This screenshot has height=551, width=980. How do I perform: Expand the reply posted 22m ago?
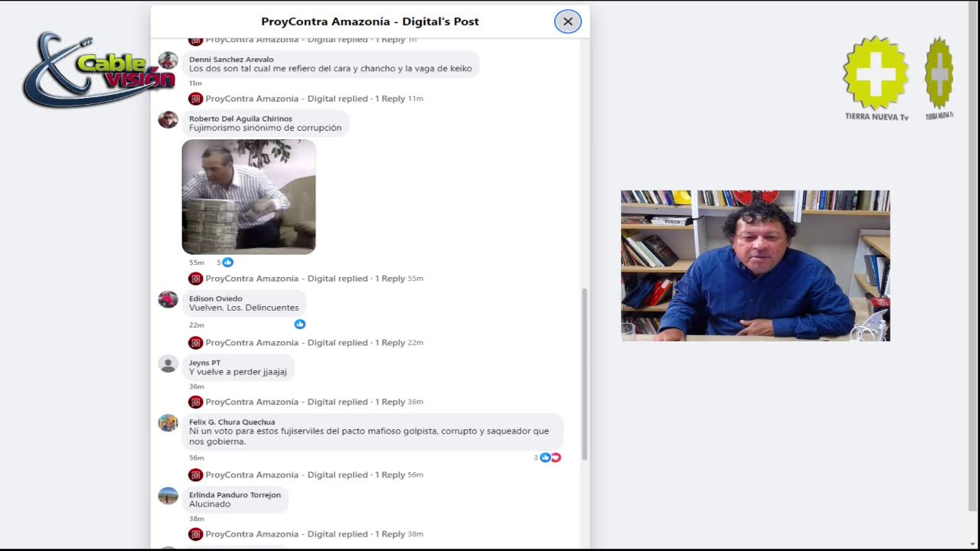click(305, 343)
